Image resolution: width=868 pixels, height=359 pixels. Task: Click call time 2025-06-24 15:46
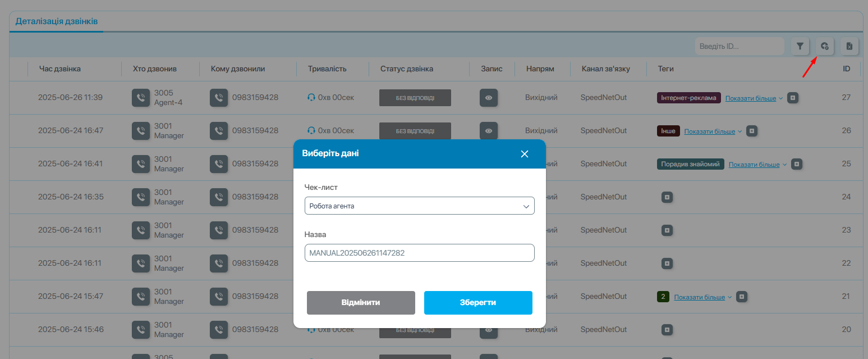click(71, 330)
